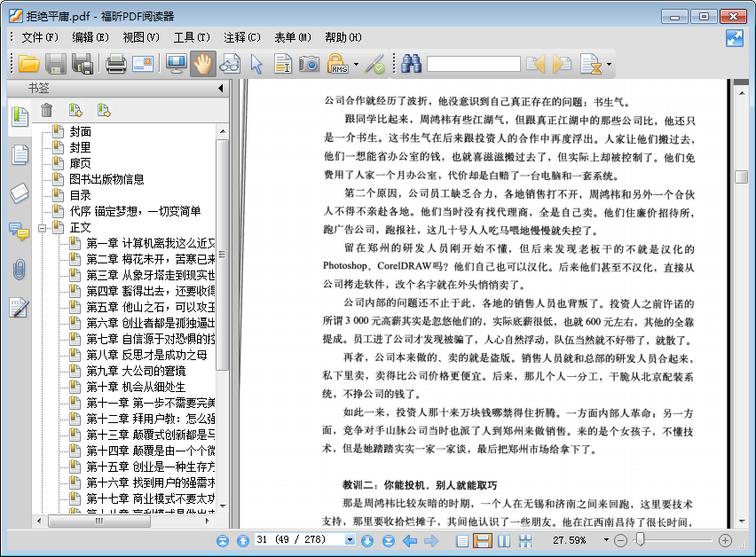Click the Save floppy disk icon
This screenshot has height=557, width=756.
(x=56, y=64)
